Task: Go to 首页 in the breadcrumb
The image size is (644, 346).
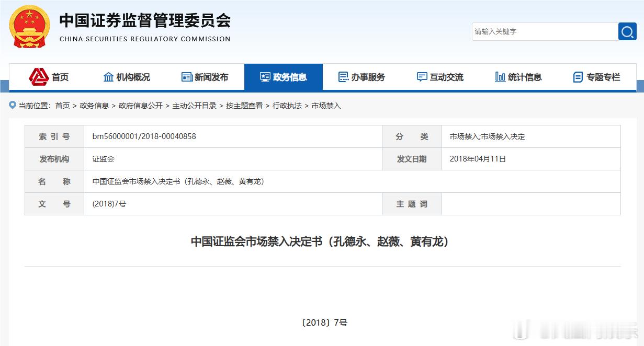Action: 62,106
